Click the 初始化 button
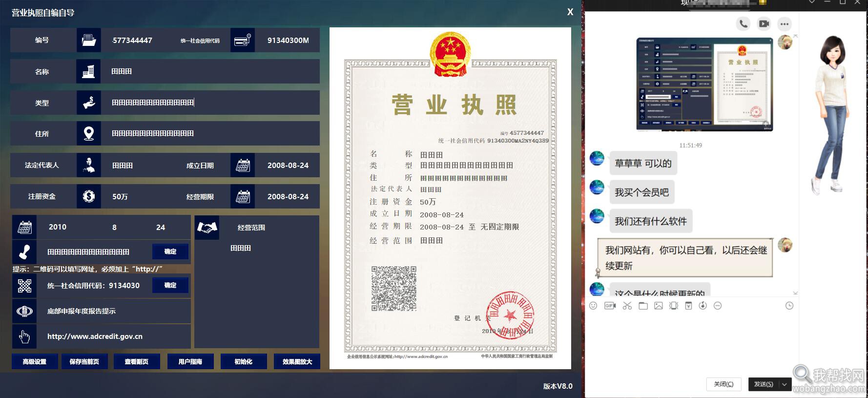Image resolution: width=868 pixels, height=398 pixels. click(243, 362)
